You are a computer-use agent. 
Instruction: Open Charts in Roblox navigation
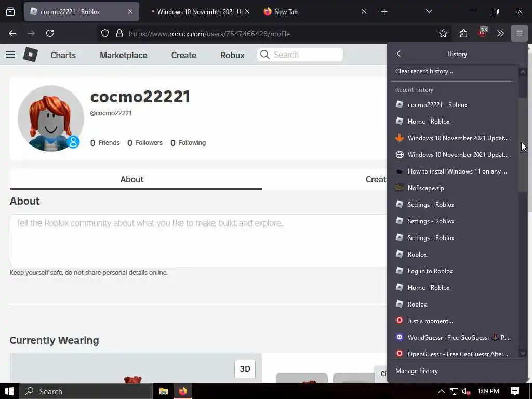click(63, 55)
